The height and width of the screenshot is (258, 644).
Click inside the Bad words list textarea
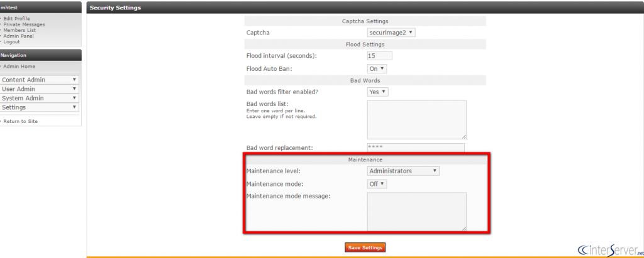point(417,120)
